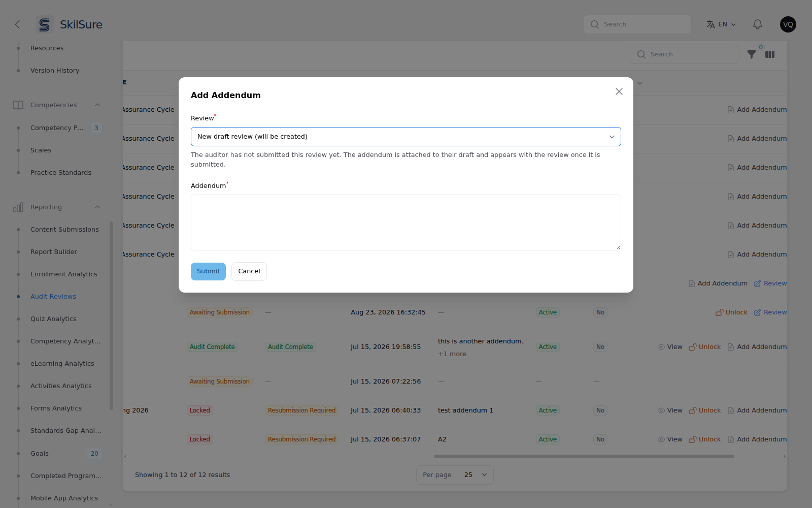Open Scales in the sidebar

(41, 150)
